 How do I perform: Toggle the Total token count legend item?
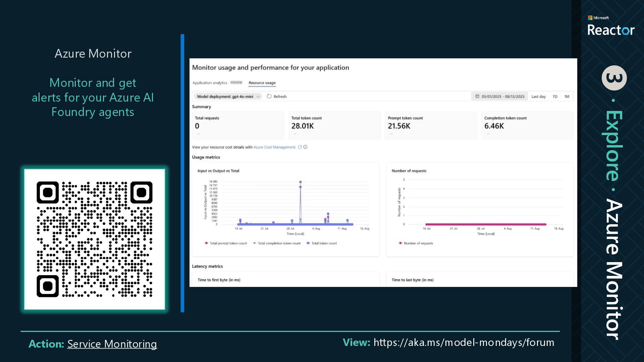point(321,243)
